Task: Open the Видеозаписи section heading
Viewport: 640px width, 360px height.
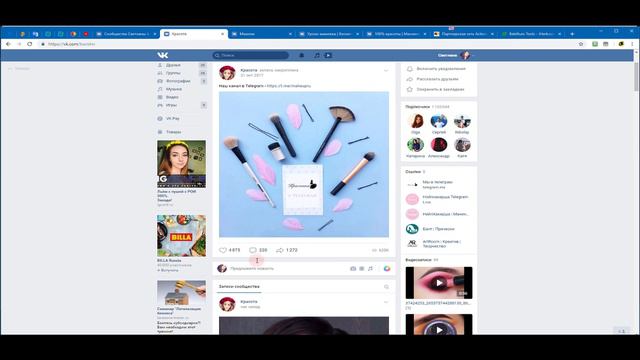Action: 418,260
